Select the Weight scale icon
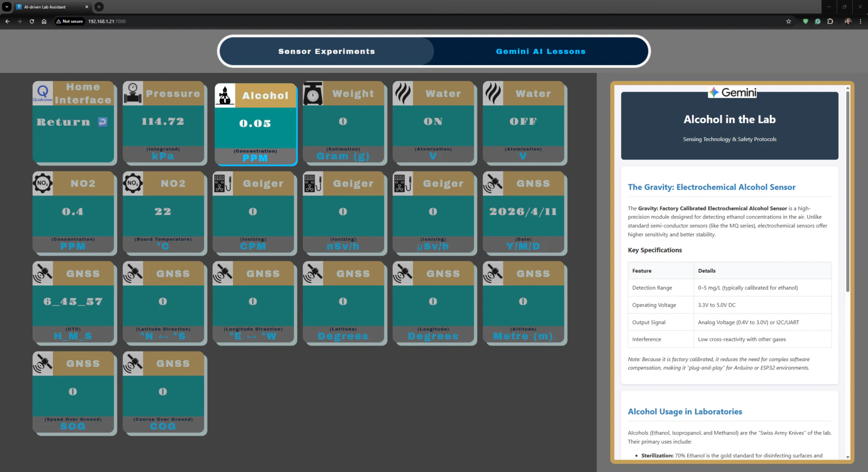Image resolution: width=868 pixels, height=472 pixels. tap(313, 93)
